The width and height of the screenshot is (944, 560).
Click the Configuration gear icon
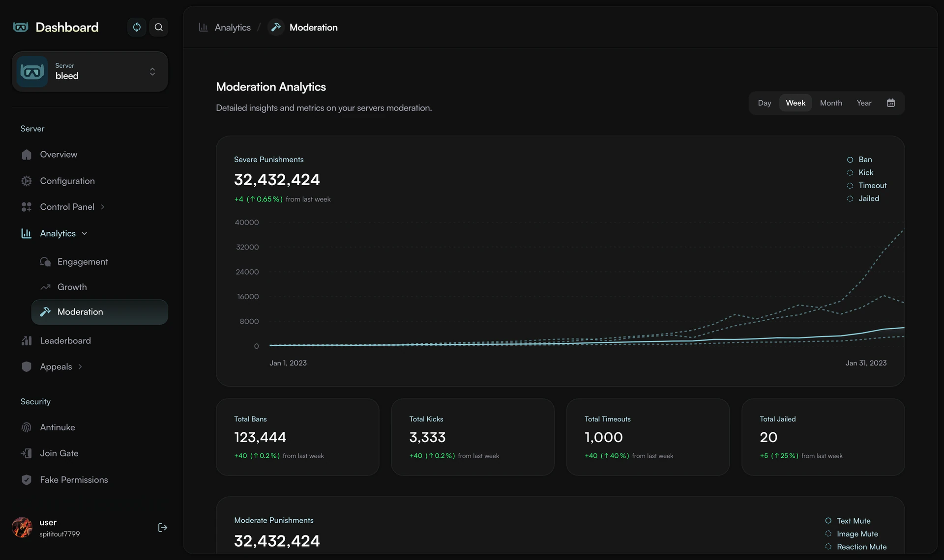[x=27, y=181]
